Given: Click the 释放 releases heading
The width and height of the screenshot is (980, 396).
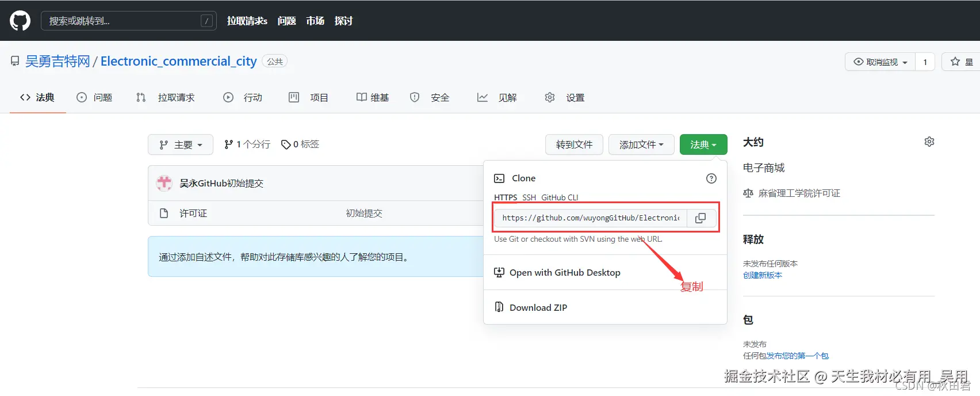Looking at the screenshot, I should (753, 239).
